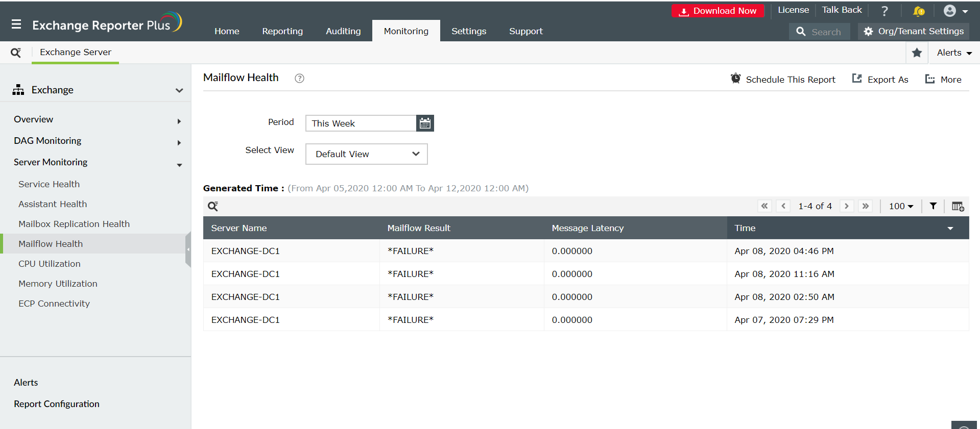Click the Search field in header
This screenshot has width=980, height=429.
click(x=820, y=32)
